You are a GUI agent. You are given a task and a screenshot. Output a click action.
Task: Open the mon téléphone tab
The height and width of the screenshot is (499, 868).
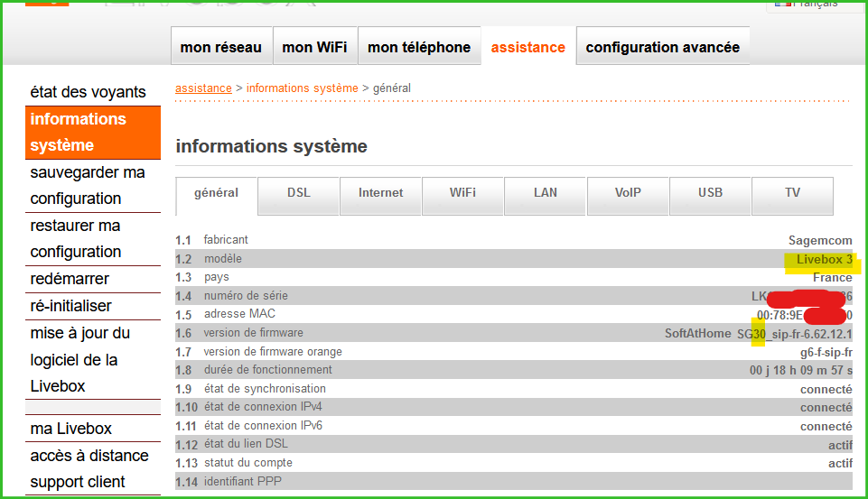click(419, 46)
